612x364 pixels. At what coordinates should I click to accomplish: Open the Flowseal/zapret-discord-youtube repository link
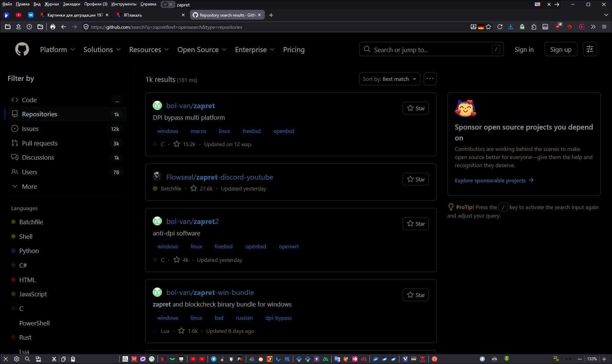pos(219,177)
